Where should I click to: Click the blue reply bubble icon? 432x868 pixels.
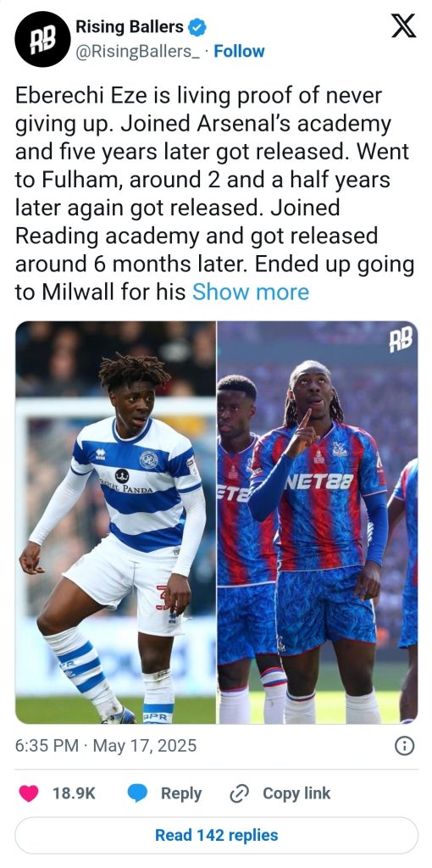(137, 793)
